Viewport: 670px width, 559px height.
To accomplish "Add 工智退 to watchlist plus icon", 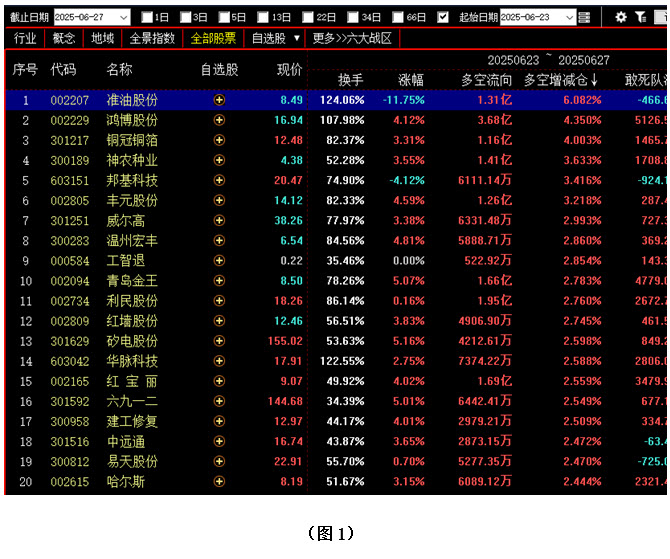I will point(219,261).
